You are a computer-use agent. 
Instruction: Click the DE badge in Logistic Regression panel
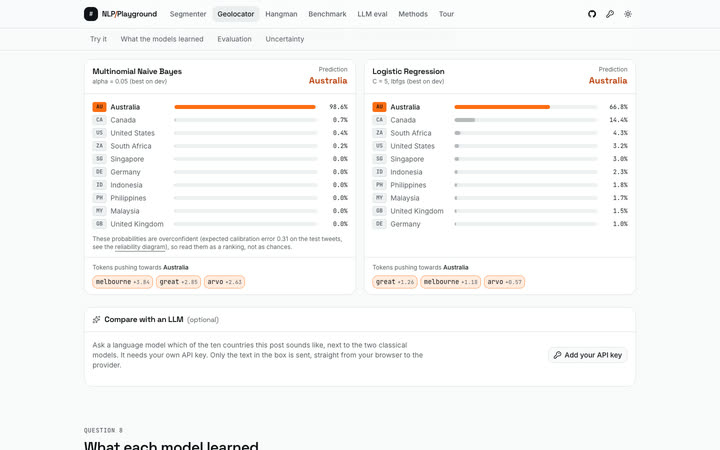379,224
